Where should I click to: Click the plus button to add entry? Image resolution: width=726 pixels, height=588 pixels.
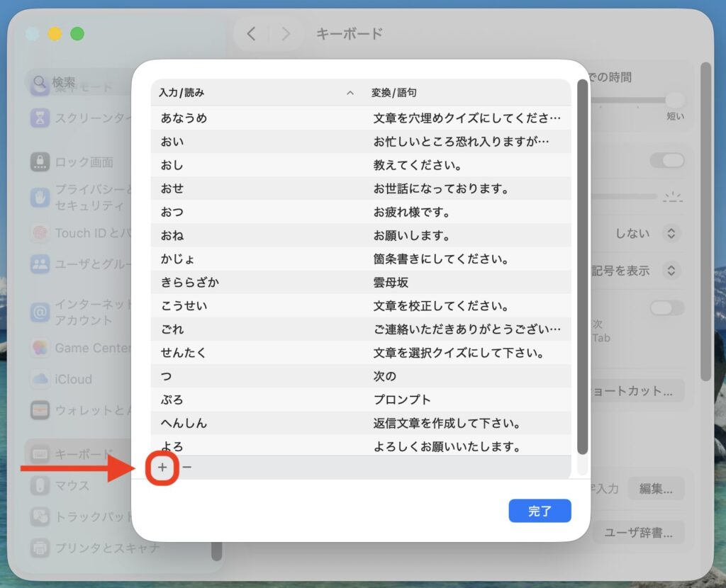click(x=162, y=467)
